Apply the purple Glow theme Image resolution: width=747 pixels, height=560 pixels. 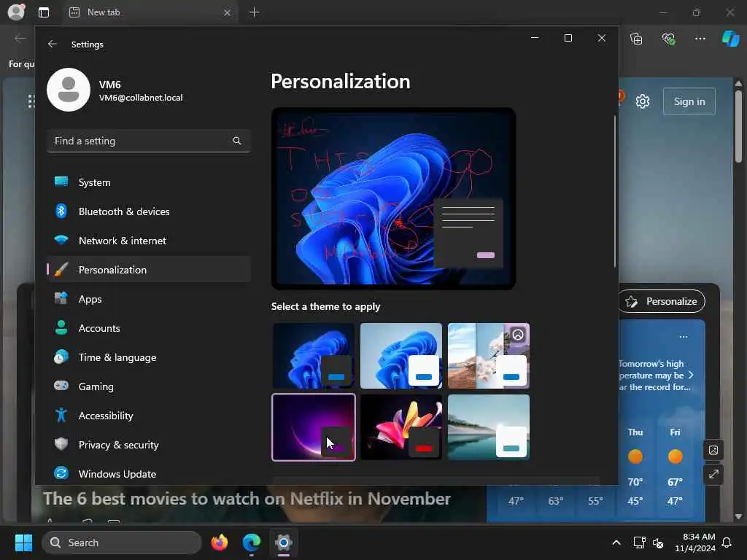(x=314, y=427)
